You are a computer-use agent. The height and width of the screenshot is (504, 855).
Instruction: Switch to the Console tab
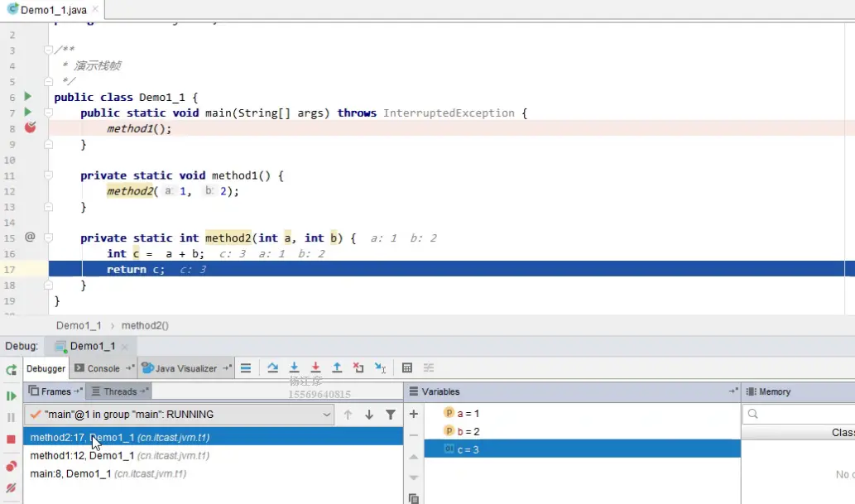tap(103, 369)
